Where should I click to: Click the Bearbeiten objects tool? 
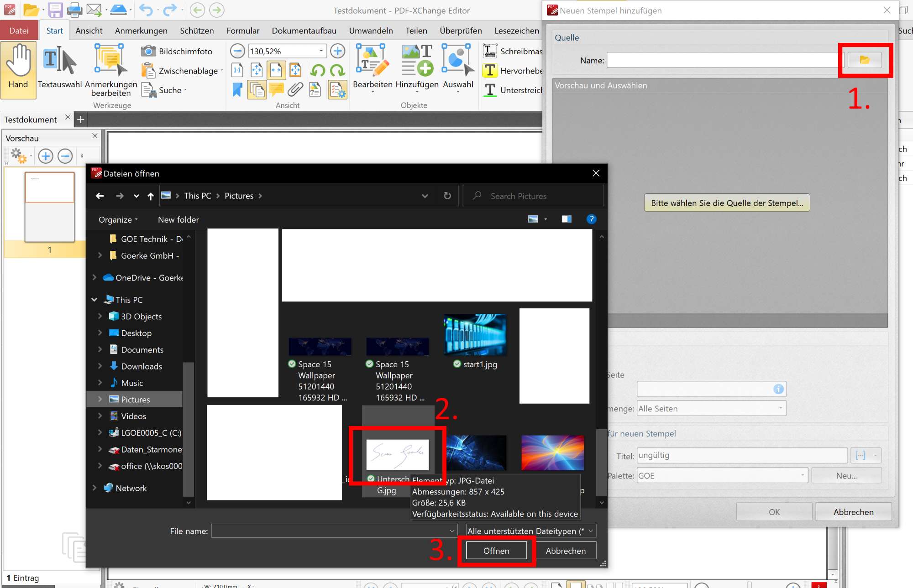[373, 68]
